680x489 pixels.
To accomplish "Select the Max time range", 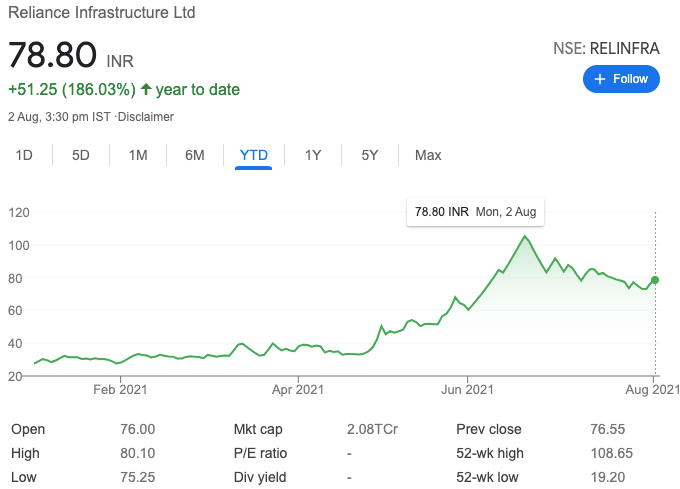I will click(428, 155).
